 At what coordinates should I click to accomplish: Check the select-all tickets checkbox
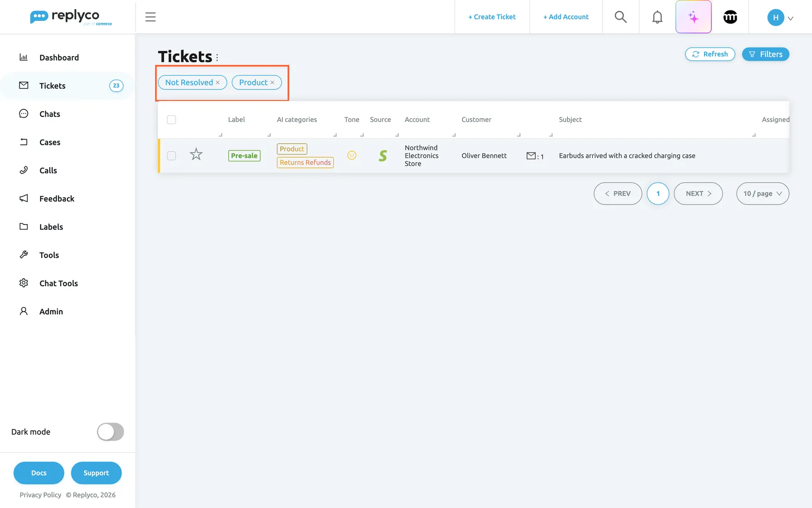pyautogui.click(x=171, y=120)
